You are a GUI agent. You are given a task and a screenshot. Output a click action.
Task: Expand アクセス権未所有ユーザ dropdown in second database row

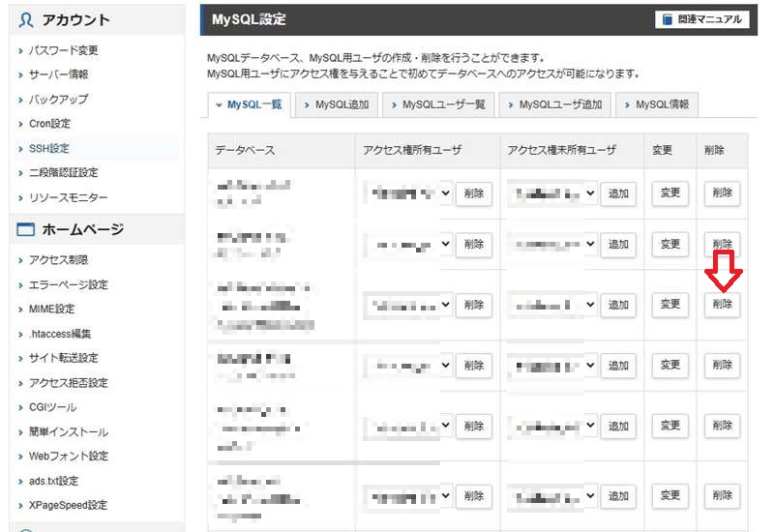[x=552, y=244]
